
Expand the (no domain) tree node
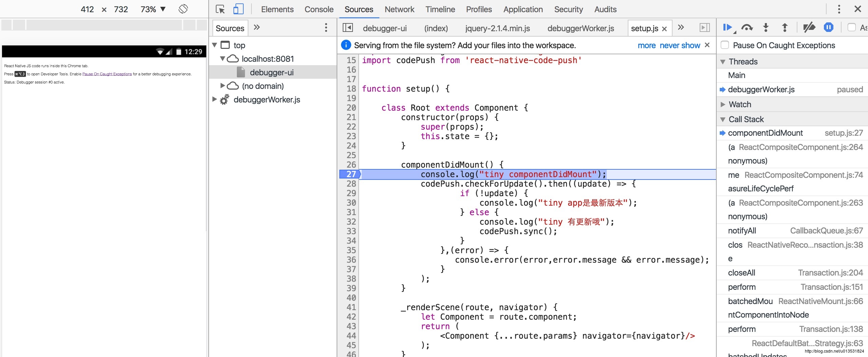click(x=222, y=86)
